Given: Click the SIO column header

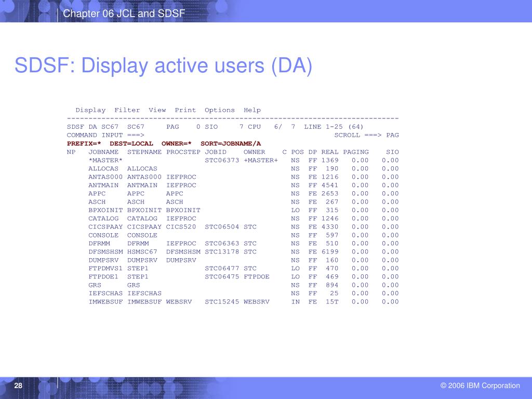Looking at the screenshot, I should tap(393, 152).
